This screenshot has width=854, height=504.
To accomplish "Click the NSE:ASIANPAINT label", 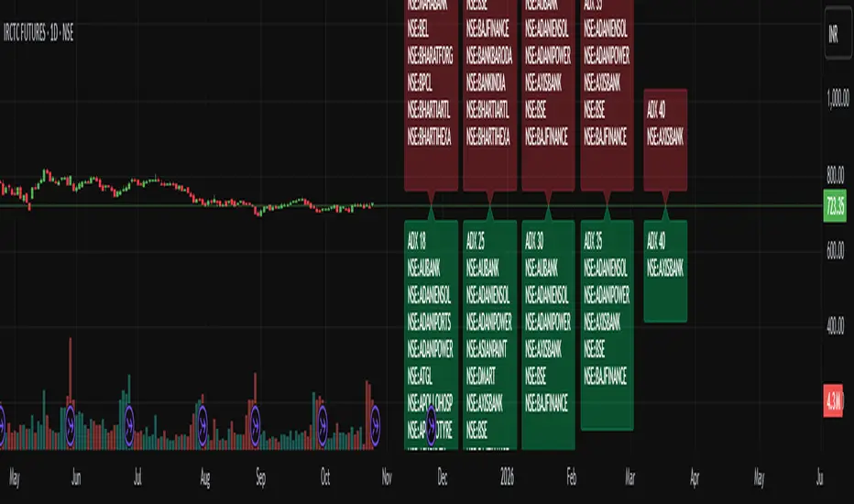I will [x=487, y=349].
